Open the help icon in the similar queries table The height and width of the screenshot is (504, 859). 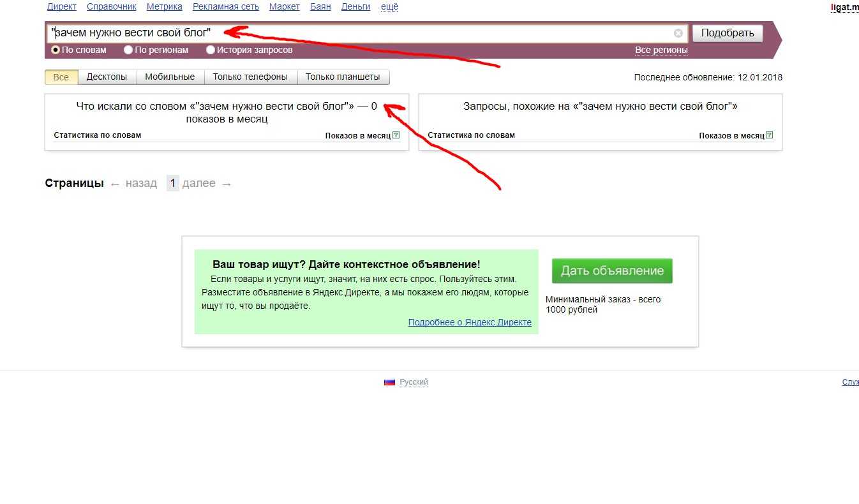click(769, 135)
